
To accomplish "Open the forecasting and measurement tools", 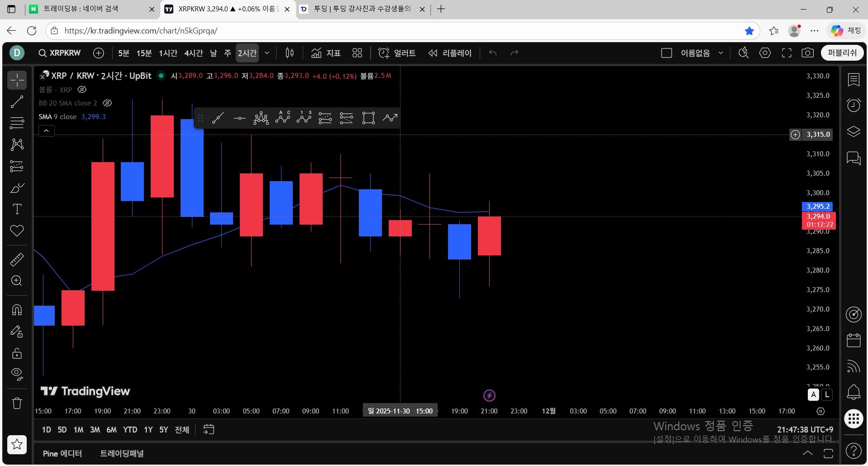I will click(17, 166).
